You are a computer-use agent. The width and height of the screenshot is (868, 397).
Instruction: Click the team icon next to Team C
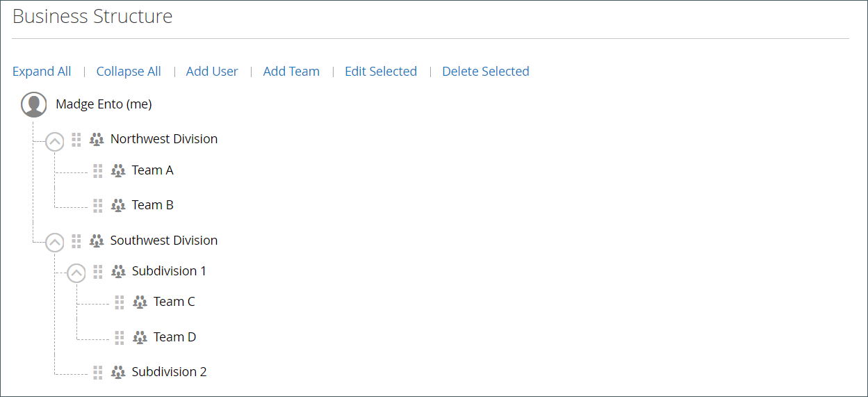click(140, 302)
